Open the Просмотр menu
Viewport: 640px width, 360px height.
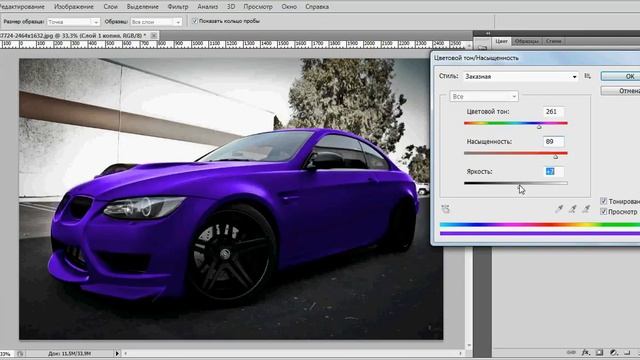pos(258,7)
